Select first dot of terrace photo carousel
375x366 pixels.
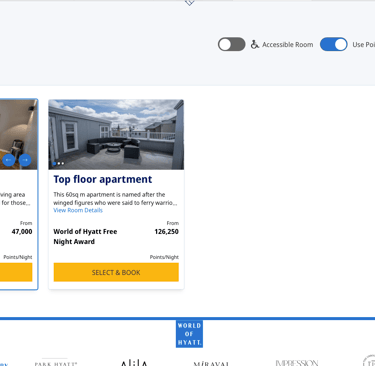click(54, 163)
